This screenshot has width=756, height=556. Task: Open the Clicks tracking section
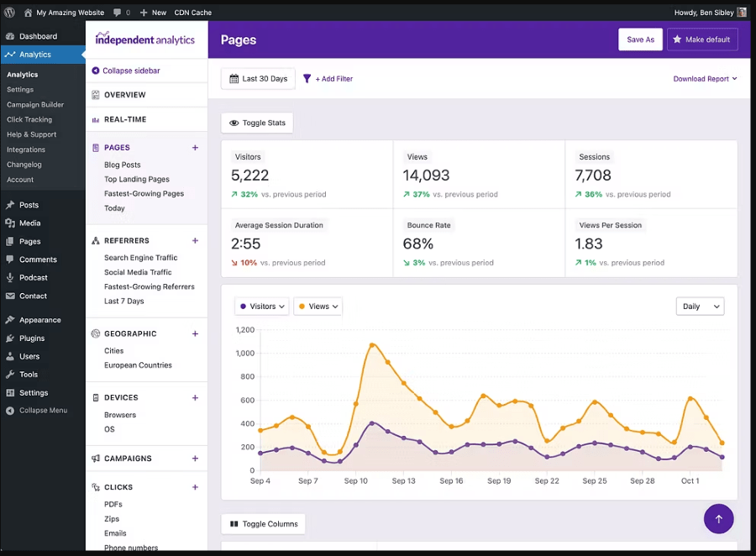116,487
